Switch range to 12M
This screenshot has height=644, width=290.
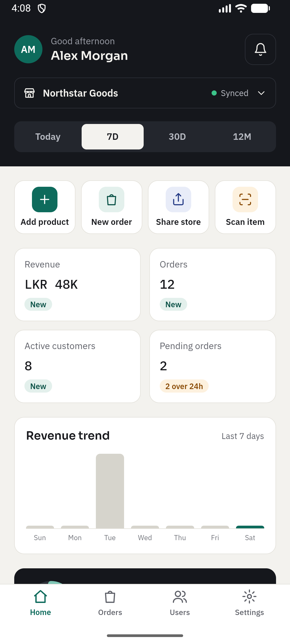point(242,137)
